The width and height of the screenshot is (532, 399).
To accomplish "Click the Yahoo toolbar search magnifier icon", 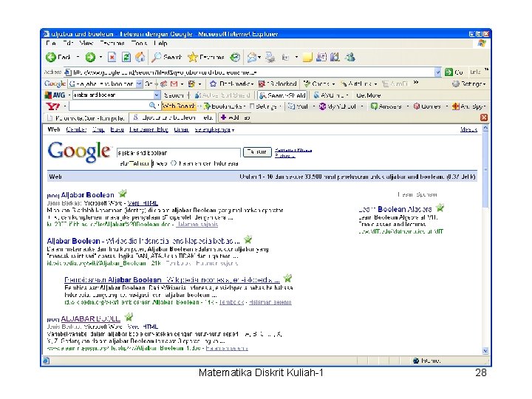I will tap(153, 106).
